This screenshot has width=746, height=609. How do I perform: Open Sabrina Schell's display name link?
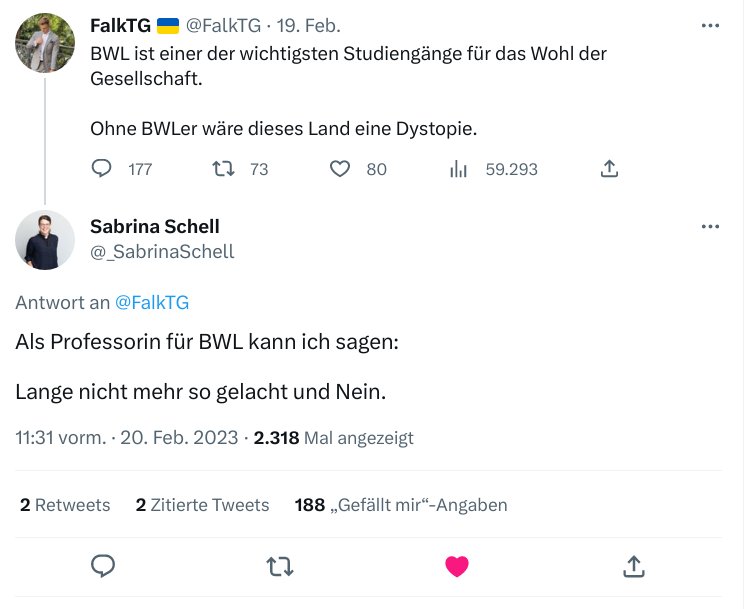(155, 226)
